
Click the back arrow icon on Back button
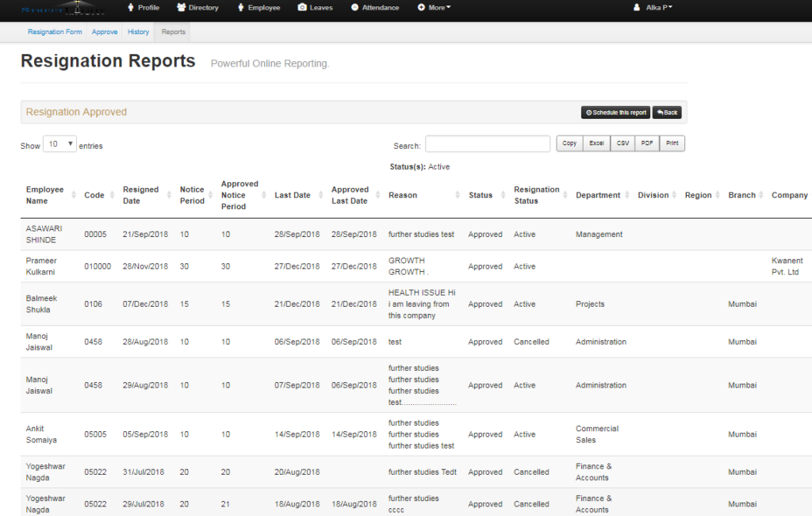click(x=658, y=112)
